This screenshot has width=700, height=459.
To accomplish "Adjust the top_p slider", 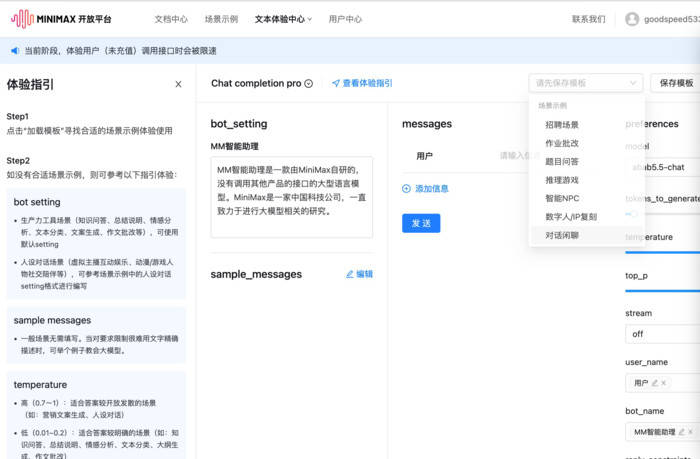I will coord(662,291).
